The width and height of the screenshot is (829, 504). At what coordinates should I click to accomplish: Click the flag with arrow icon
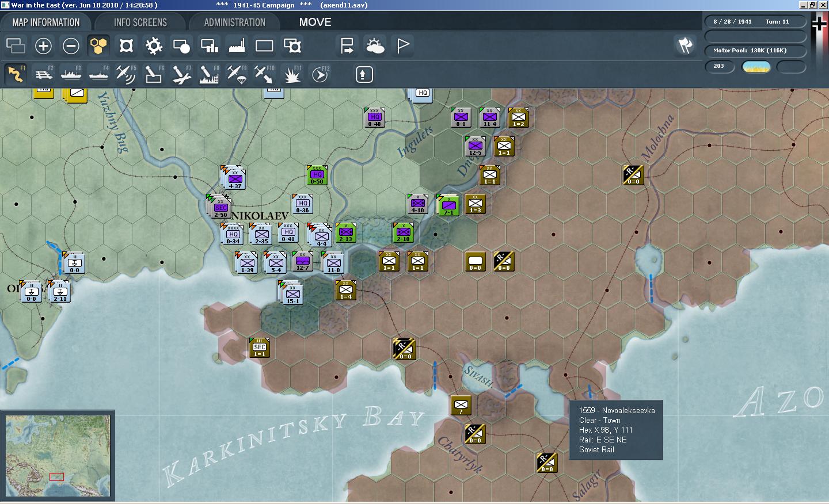click(347, 45)
